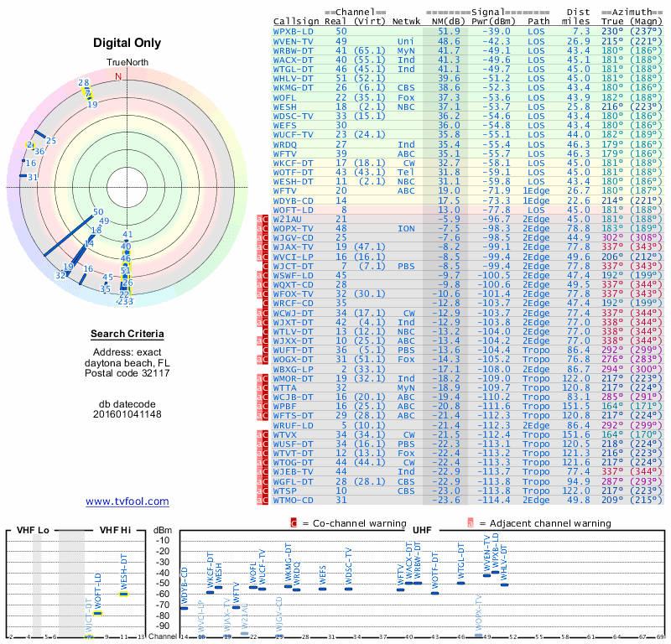Image resolution: width=671 pixels, height=644 pixels.
Task: Click the WJCT-DT callsign
Action: click(293, 266)
